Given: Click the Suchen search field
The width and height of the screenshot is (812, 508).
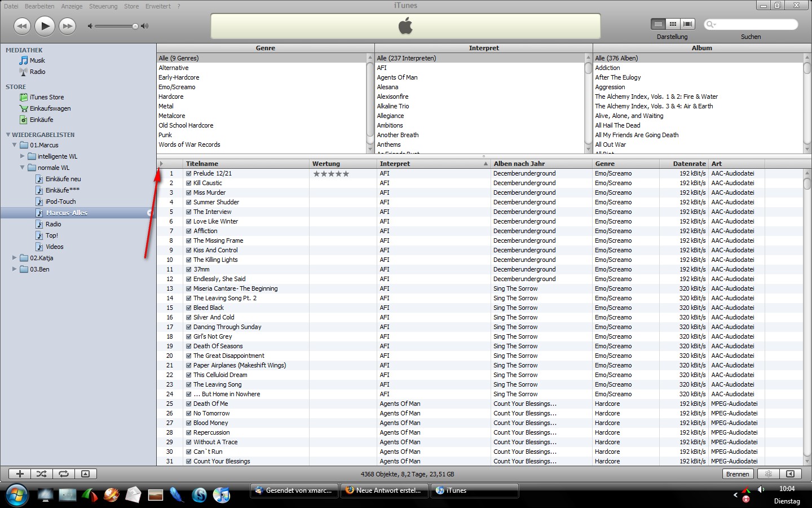Looking at the screenshot, I should click(750, 24).
